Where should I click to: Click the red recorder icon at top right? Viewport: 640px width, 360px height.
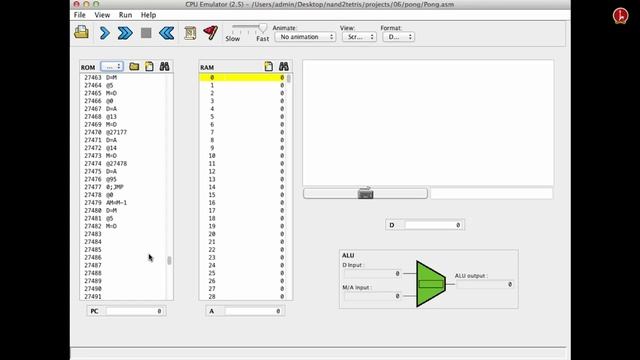[620, 16]
